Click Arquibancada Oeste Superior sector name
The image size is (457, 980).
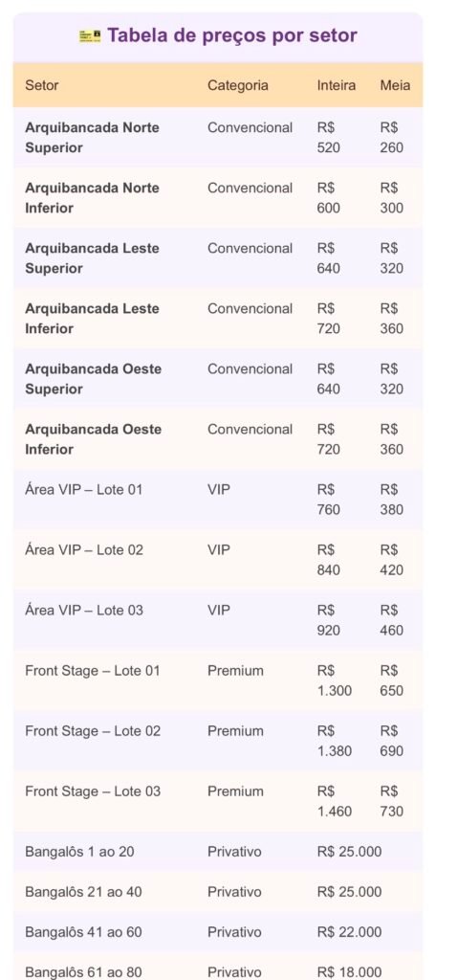point(93,379)
